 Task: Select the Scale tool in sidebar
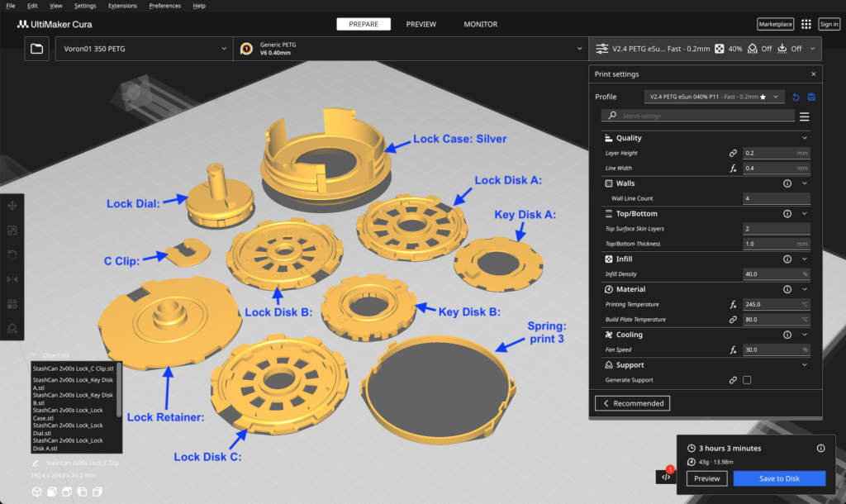click(12, 231)
